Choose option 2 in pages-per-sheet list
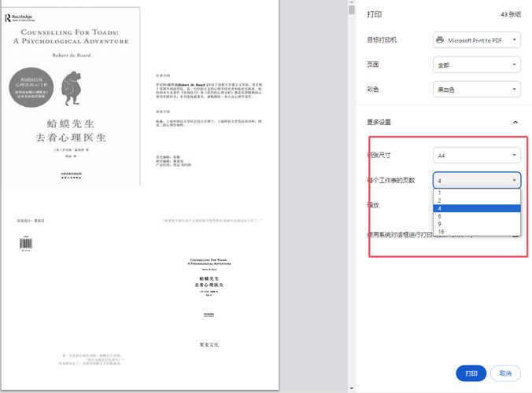532x393 pixels. (477, 200)
